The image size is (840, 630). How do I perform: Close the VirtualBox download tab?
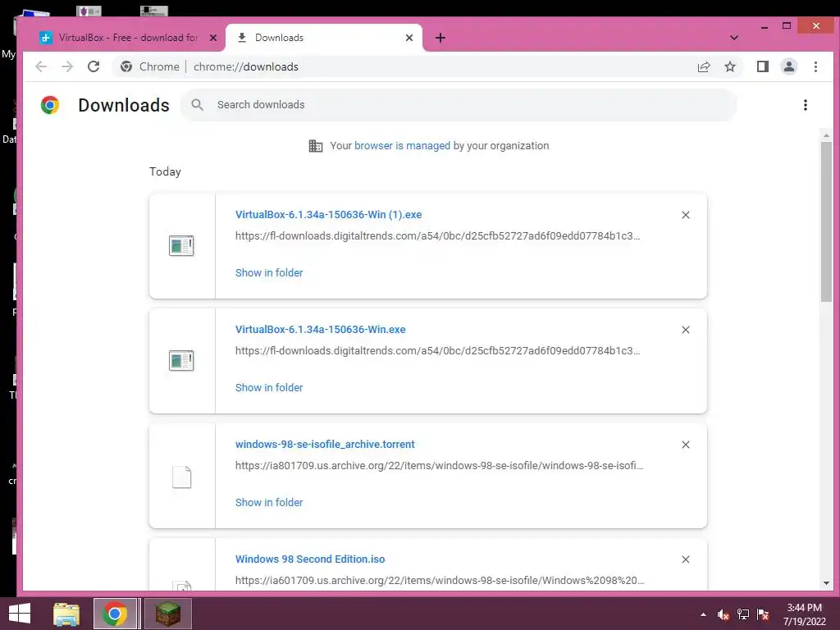coord(213,38)
